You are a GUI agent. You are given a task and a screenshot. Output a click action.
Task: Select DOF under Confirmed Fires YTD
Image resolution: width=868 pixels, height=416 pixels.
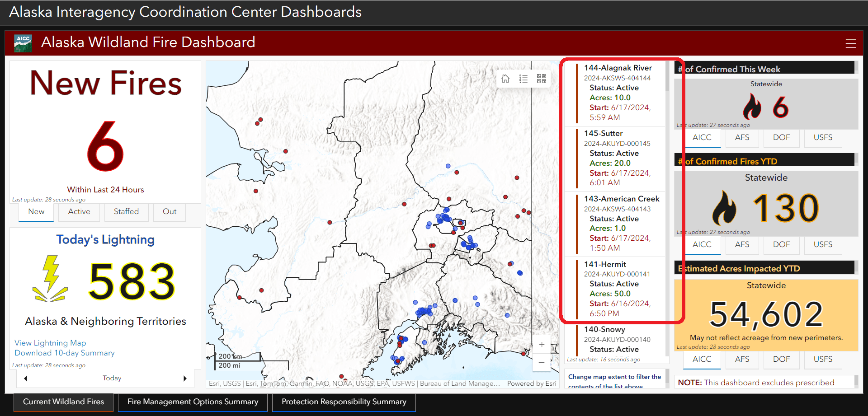tap(781, 245)
